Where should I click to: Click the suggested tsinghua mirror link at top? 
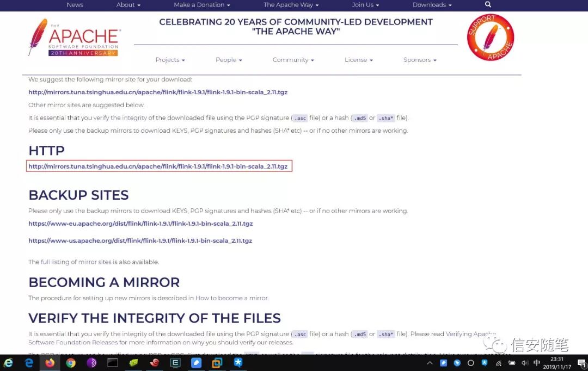coord(158,92)
